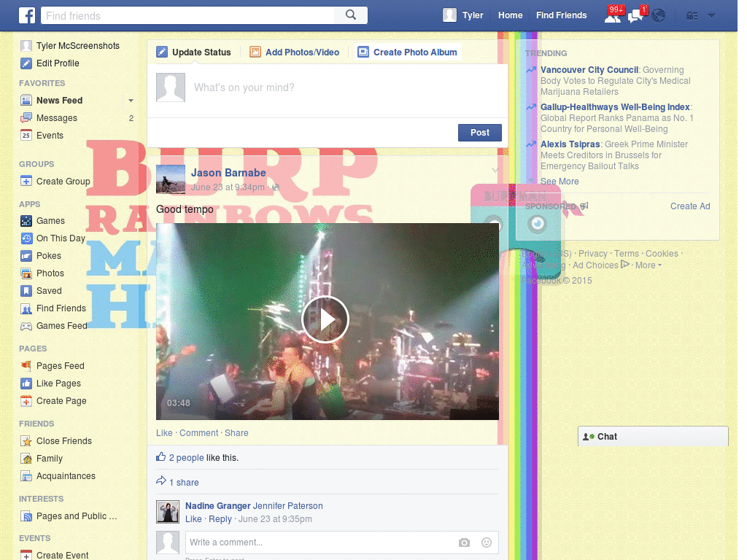Go to Home in top navigation
Screen dimensions: 747x560
[x=510, y=15]
